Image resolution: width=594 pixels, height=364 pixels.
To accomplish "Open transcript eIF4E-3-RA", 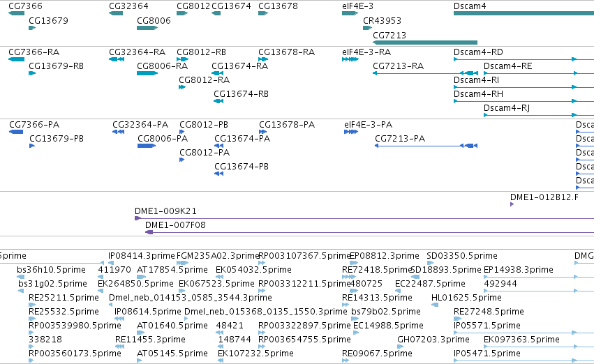I will tap(366, 52).
